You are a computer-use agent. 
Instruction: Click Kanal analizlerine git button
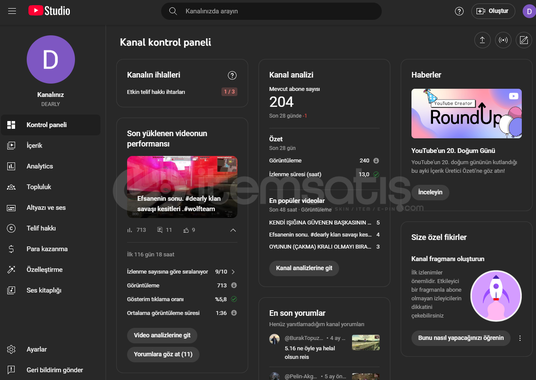tap(304, 268)
